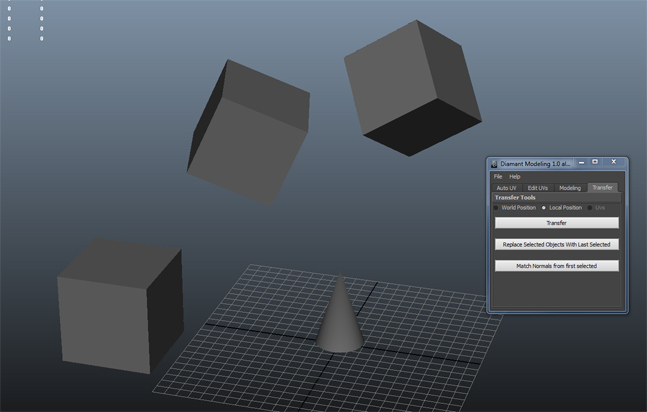This screenshot has width=647, height=412.
Task: Select the UVs radio option
Action: pos(590,208)
